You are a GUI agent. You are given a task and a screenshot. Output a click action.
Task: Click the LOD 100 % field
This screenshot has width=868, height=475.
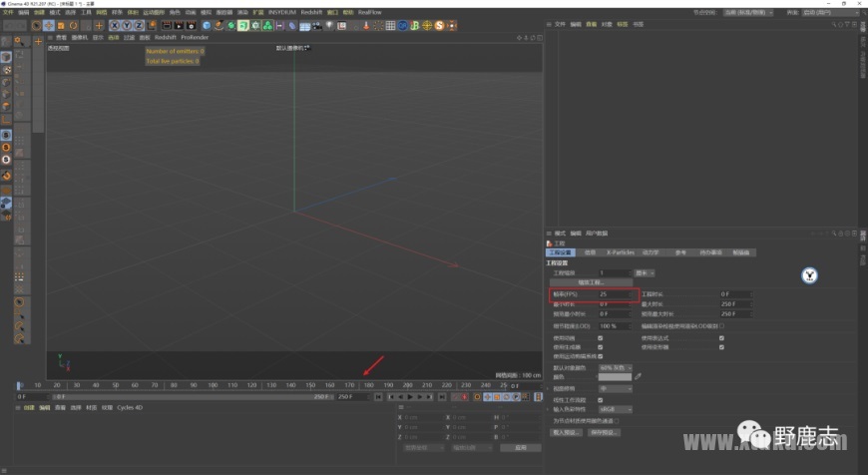point(615,326)
